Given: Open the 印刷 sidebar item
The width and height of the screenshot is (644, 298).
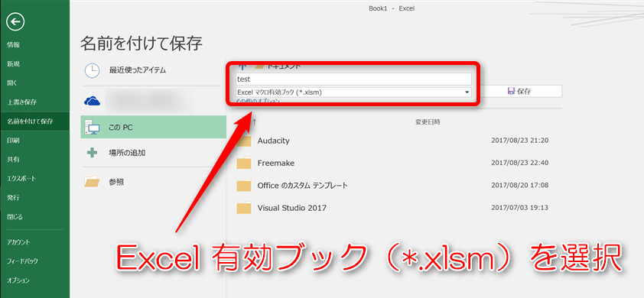Looking at the screenshot, I should pyautogui.click(x=13, y=141).
